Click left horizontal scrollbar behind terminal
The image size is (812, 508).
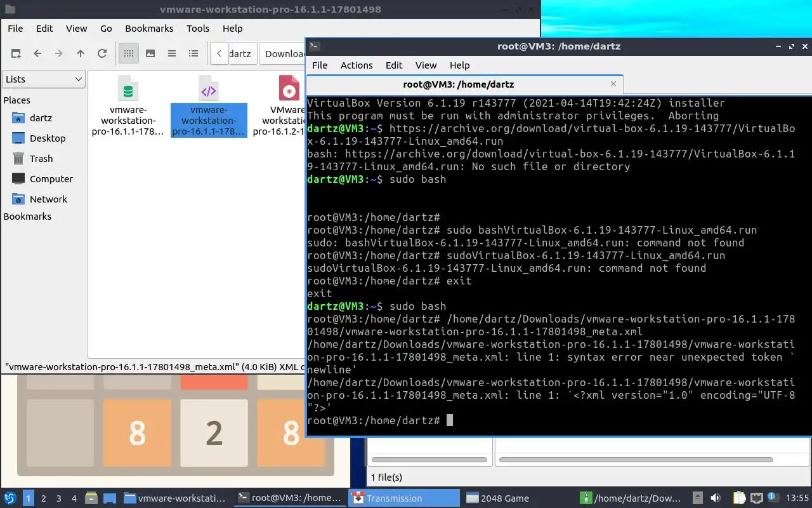click(431, 459)
